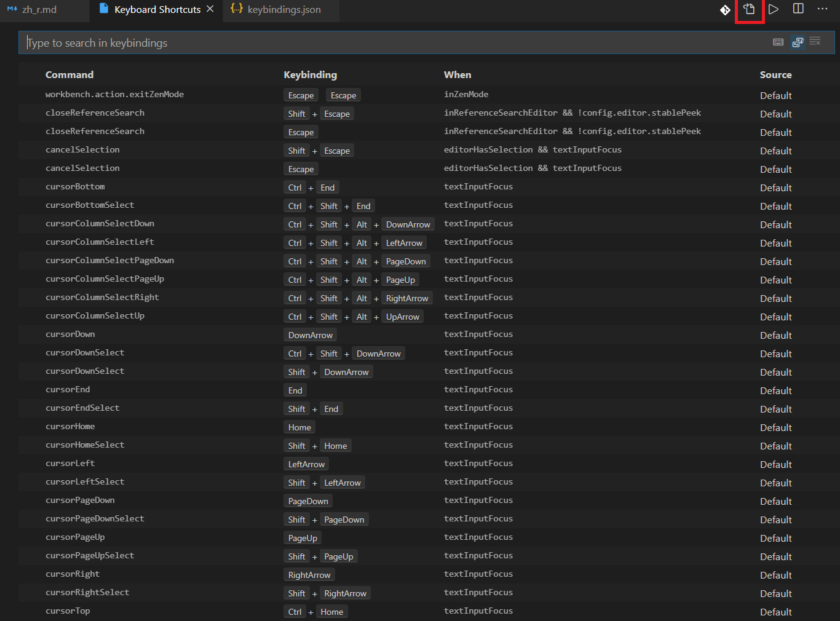Click textInputFocus in the cursorHome row

pos(478,426)
